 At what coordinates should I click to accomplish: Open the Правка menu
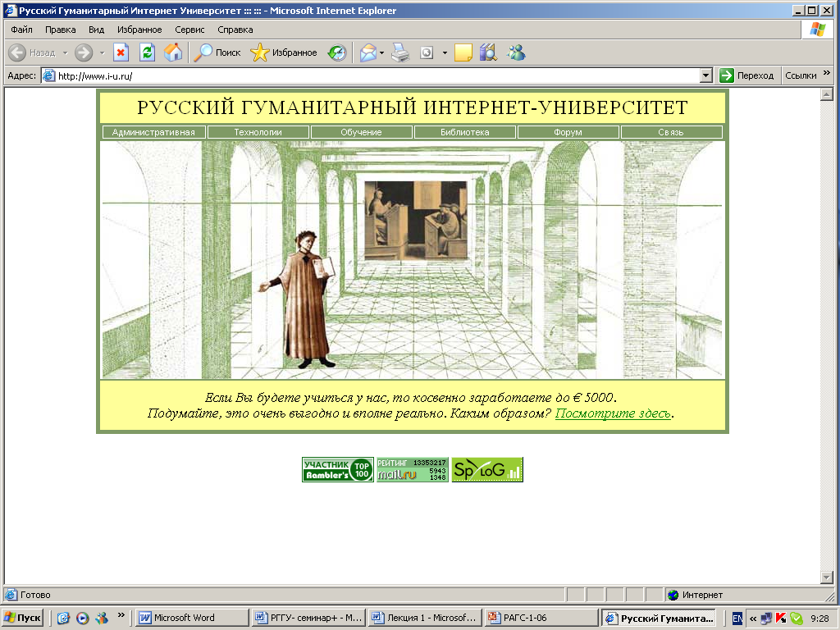(x=60, y=30)
